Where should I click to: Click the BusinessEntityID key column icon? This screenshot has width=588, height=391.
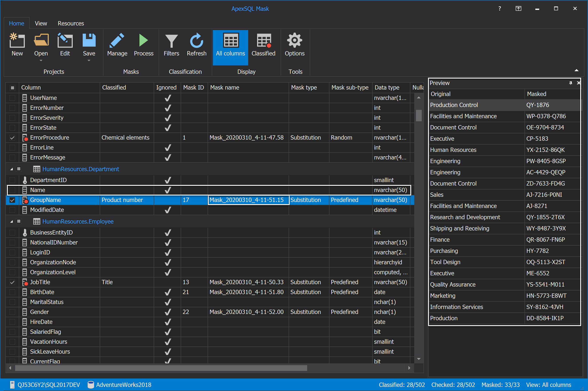[x=25, y=232]
